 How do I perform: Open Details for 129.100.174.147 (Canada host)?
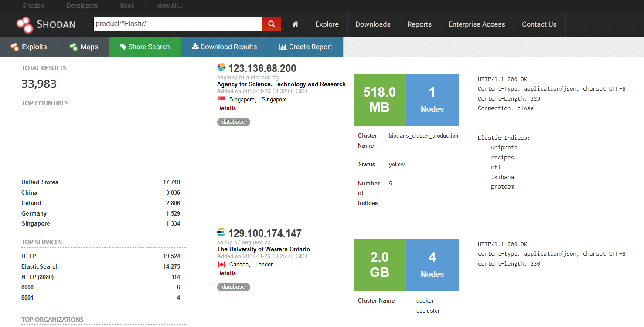[226, 273]
